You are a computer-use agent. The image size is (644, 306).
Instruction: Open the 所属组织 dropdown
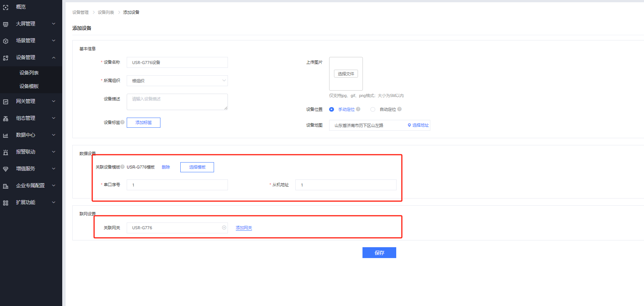177,81
